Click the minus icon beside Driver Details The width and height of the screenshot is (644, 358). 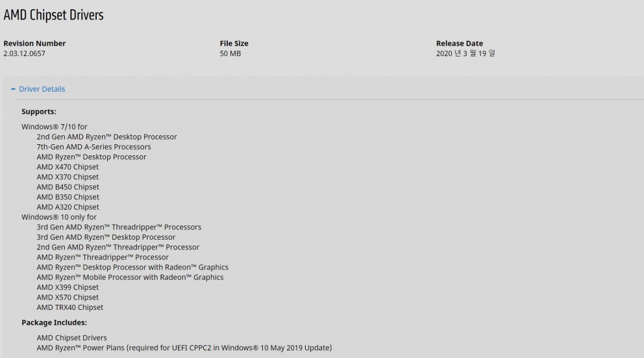(x=13, y=89)
